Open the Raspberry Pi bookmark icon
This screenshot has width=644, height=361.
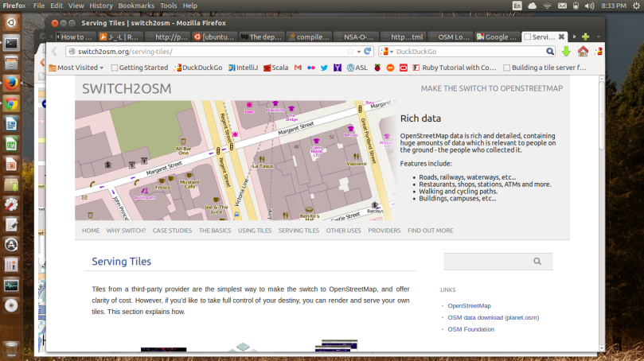(x=377, y=68)
